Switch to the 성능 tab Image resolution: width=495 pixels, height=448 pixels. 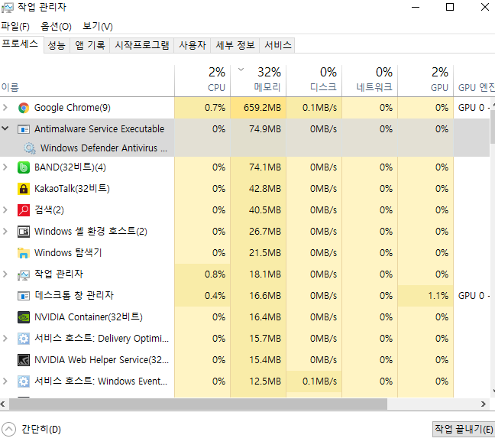[x=57, y=46]
